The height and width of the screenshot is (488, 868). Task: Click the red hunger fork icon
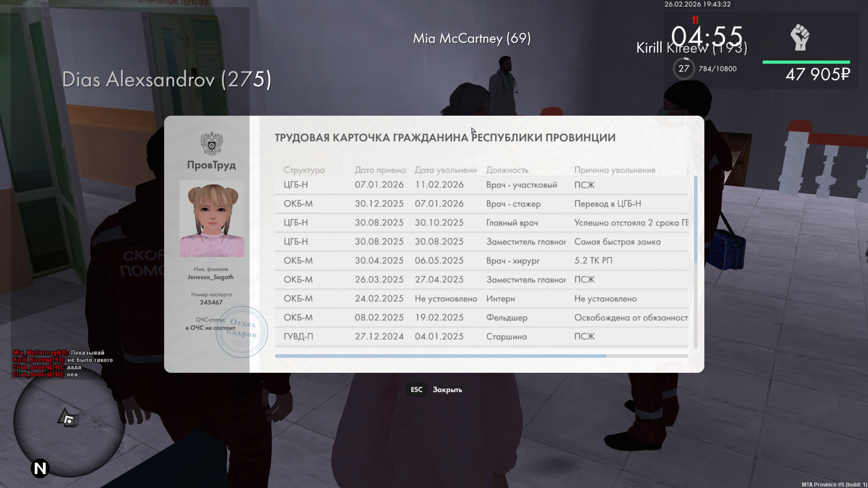click(695, 20)
